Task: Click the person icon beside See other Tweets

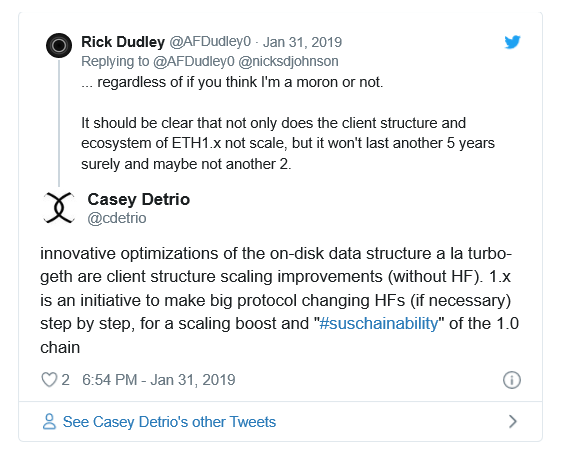Action: coord(49,422)
